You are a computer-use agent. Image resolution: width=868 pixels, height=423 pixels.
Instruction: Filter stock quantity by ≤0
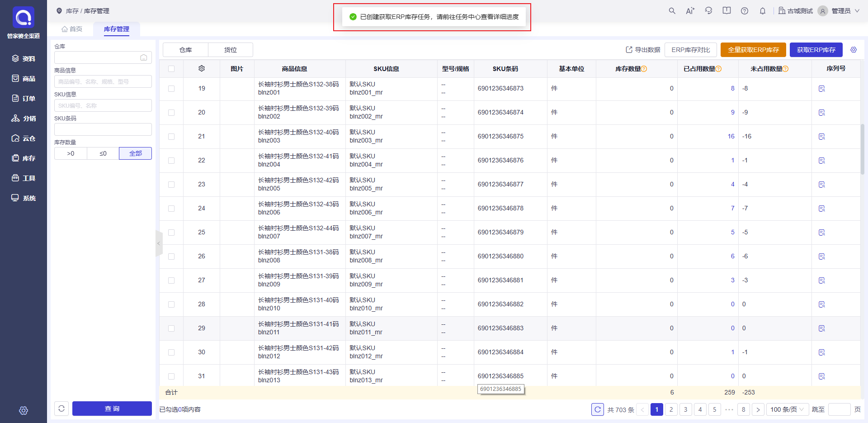(103, 153)
